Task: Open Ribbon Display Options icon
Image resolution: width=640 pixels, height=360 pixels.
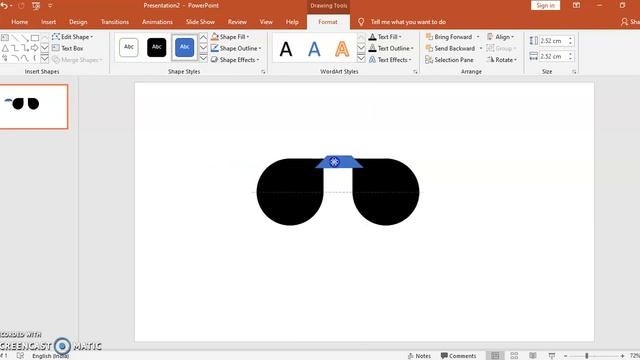Action: pos(576,5)
